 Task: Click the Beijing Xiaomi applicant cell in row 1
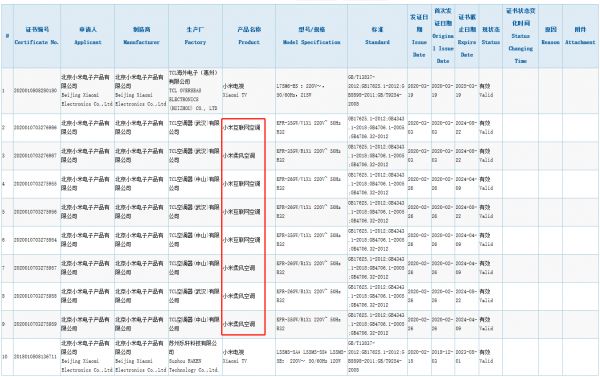point(87,91)
